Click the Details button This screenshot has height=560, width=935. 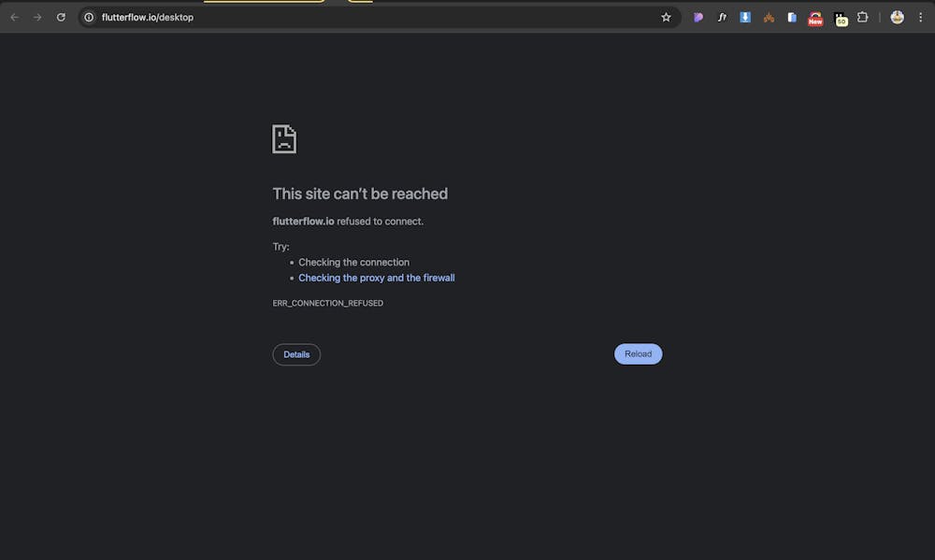(x=296, y=354)
